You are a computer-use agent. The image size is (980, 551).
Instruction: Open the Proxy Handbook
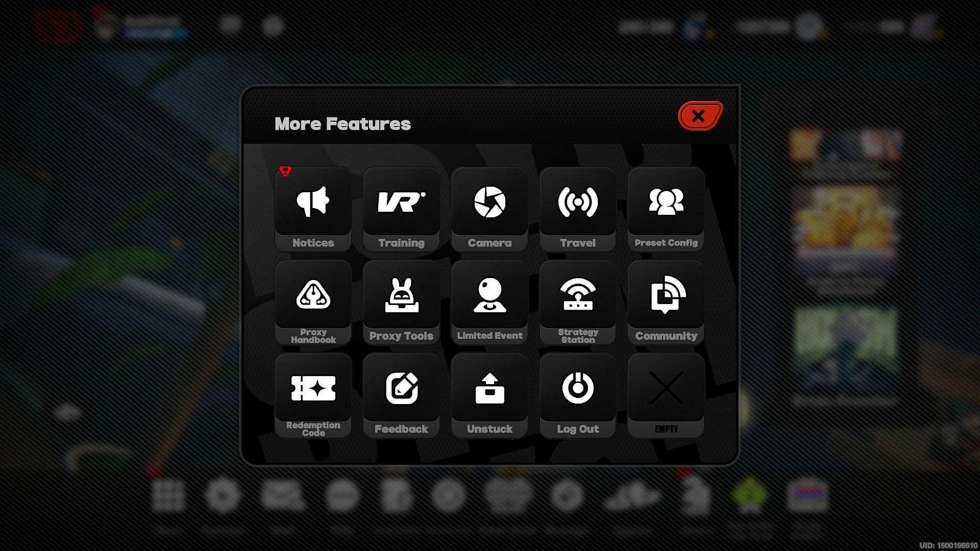coord(312,302)
